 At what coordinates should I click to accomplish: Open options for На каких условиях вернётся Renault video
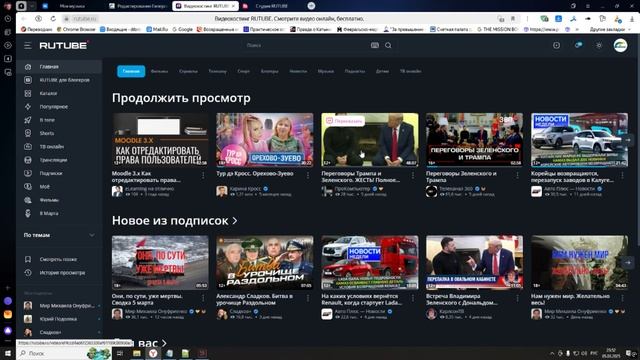[413, 298]
